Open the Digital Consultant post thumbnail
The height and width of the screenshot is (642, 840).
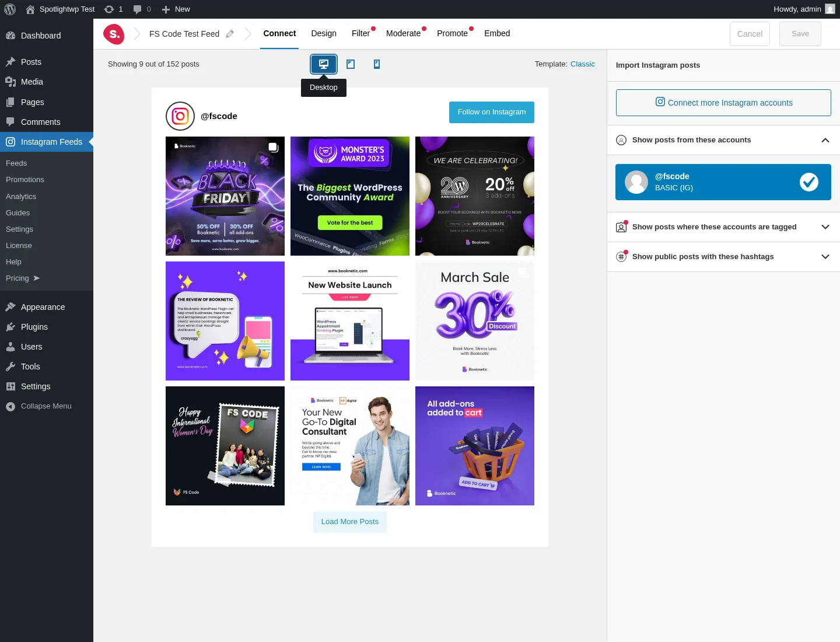350,446
